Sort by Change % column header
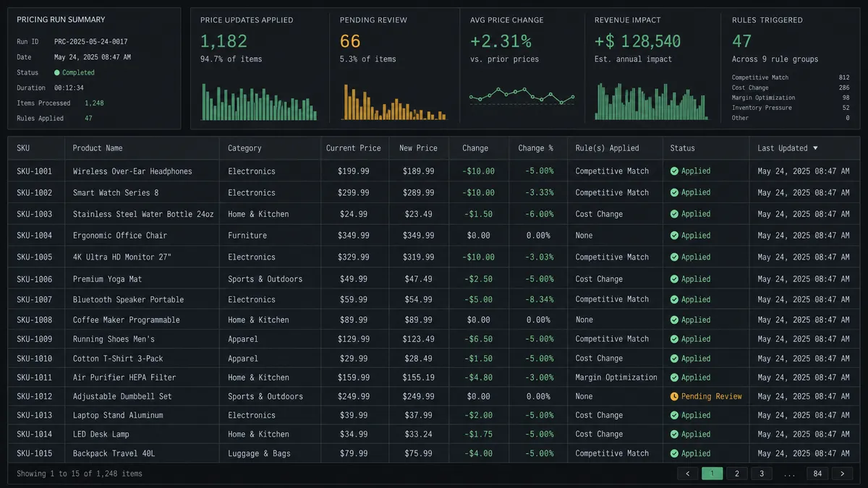Screen dimensions: 868x488 pyautogui.click(x=536, y=148)
